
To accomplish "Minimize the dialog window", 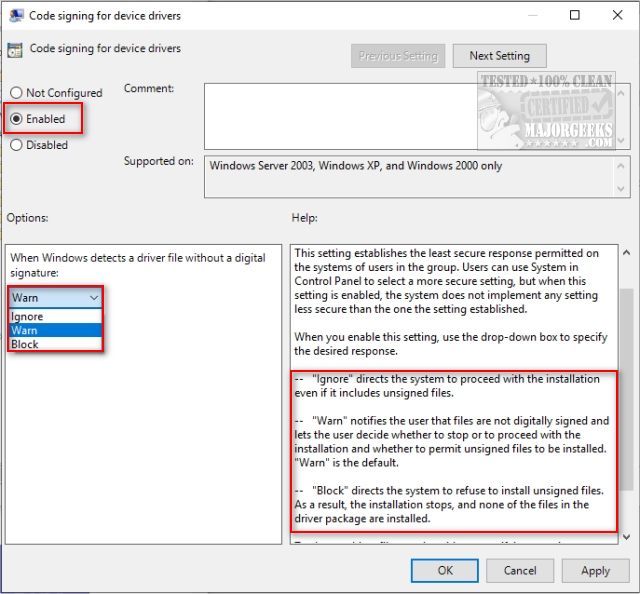I will coord(533,15).
